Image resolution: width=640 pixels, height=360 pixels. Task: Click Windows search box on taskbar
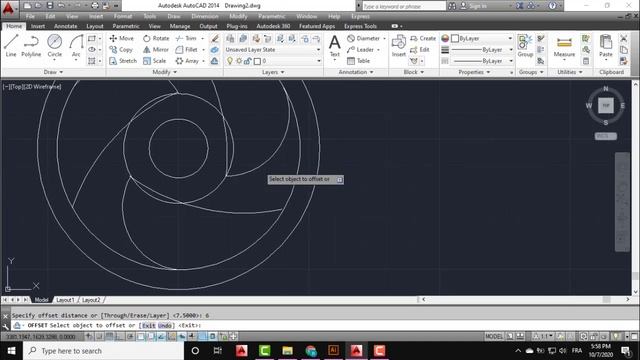(103, 351)
